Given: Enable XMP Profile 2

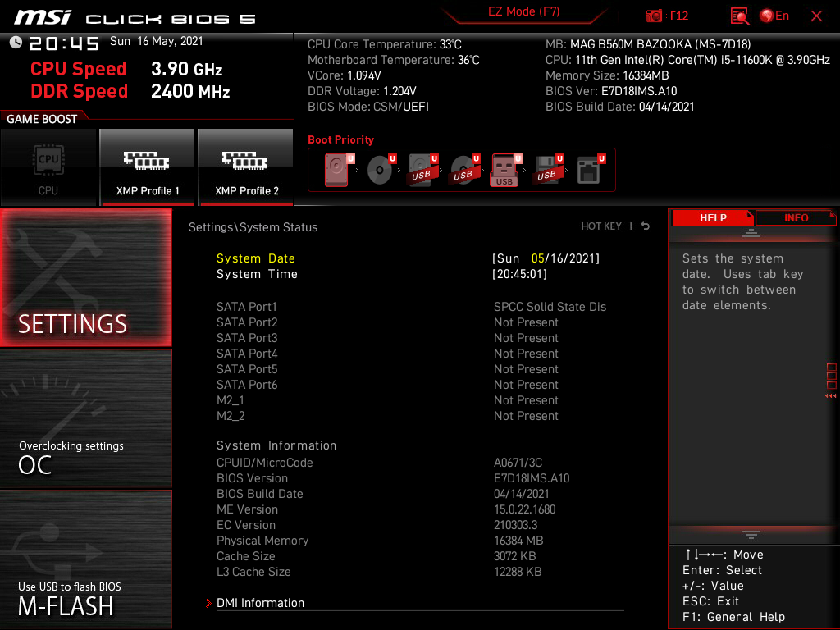Looking at the screenshot, I should point(246,167).
